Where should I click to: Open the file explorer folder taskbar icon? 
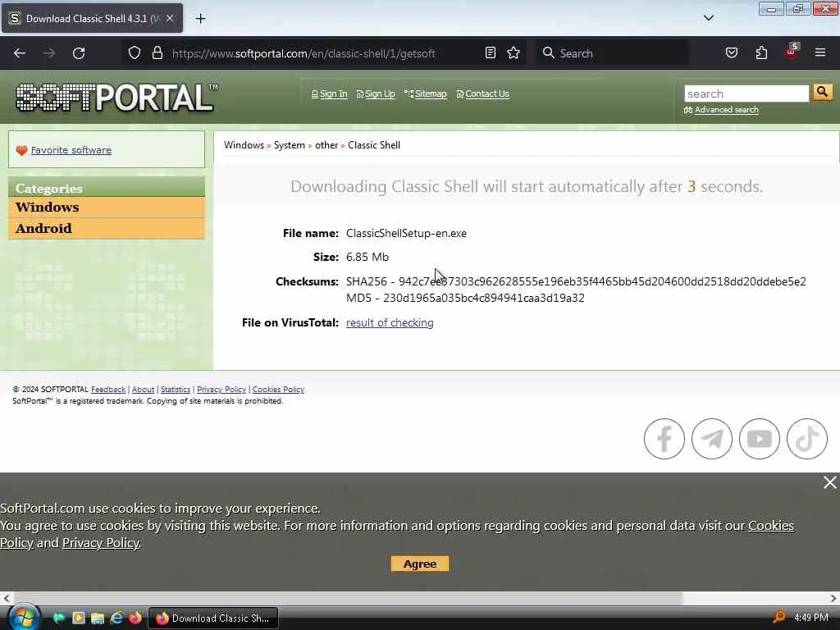coord(98,619)
